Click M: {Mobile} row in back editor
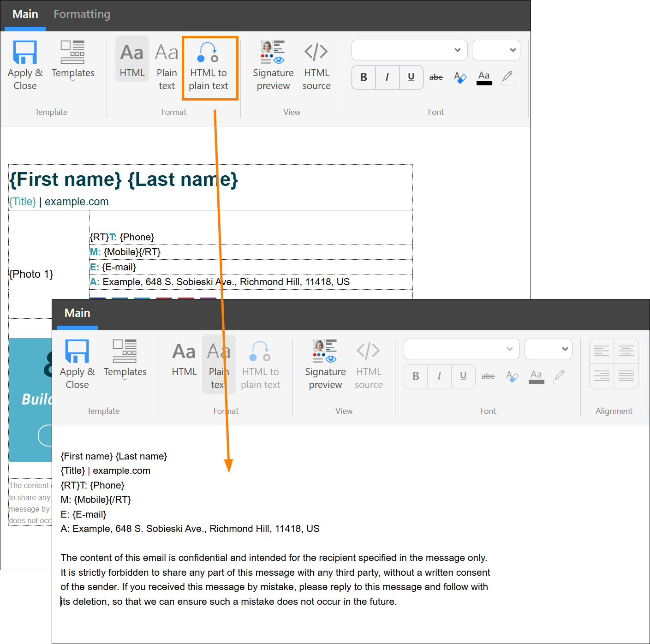 point(250,252)
